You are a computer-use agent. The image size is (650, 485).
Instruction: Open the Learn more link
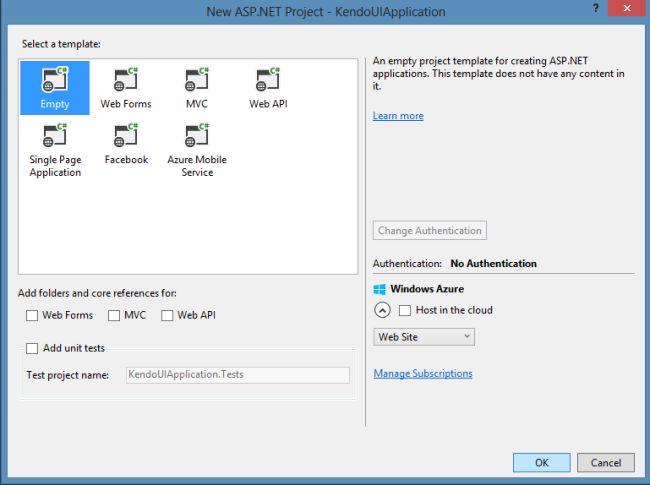tap(398, 116)
